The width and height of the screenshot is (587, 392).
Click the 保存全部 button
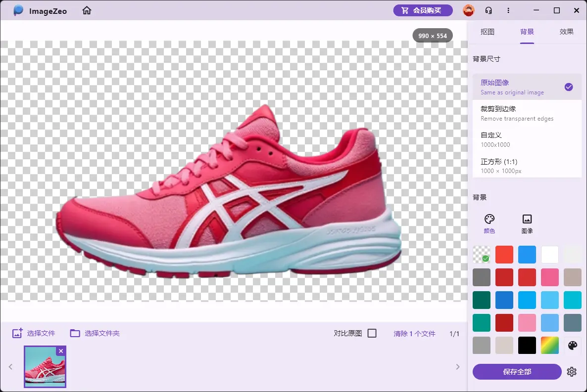[517, 372]
